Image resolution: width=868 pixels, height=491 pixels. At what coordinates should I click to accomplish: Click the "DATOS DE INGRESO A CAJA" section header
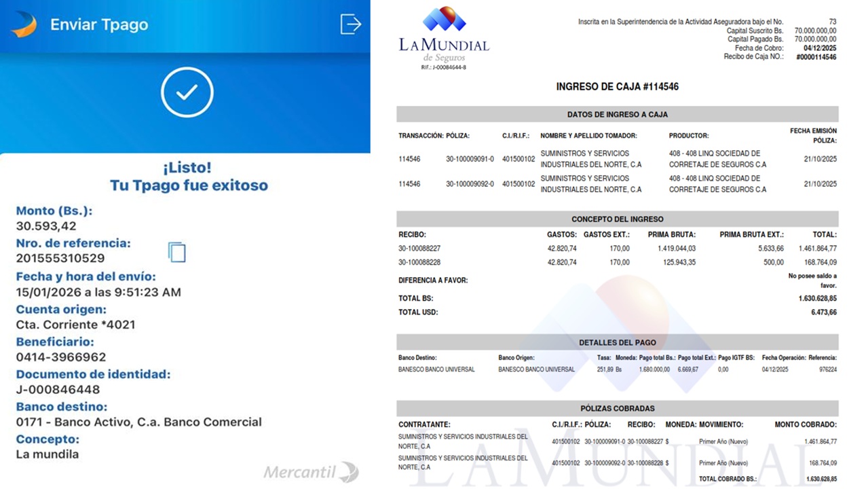tap(617, 115)
